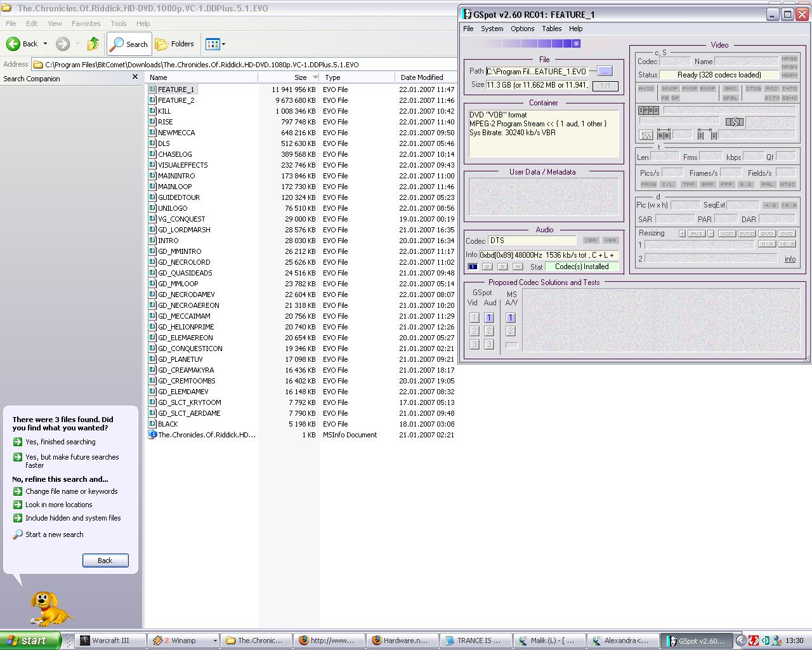Expand the Back history dropdown arrow
This screenshot has height=650, width=812.
tap(45, 44)
